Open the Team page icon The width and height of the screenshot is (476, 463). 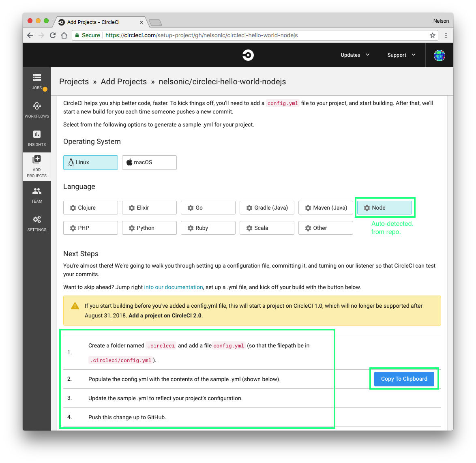[x=37, y=191]
